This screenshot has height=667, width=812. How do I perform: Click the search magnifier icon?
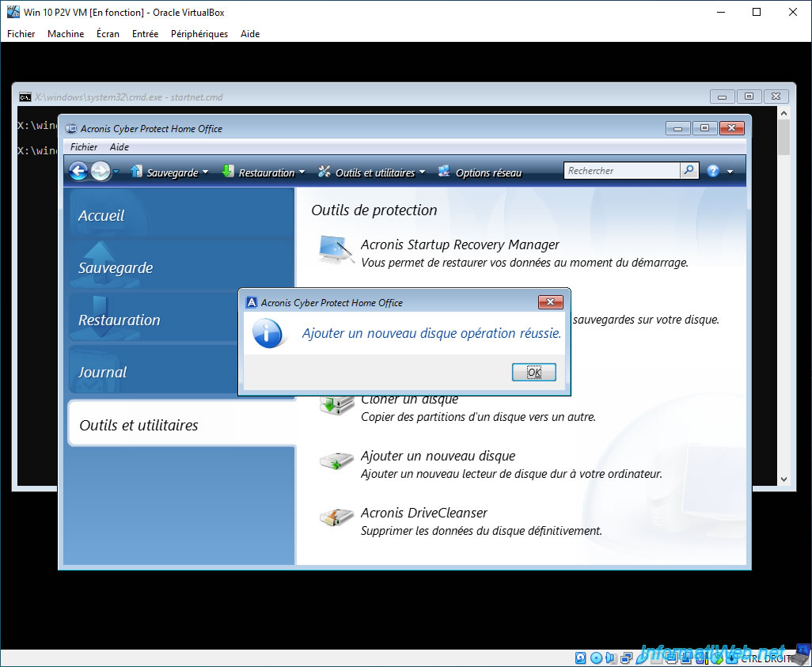(689, 170)
